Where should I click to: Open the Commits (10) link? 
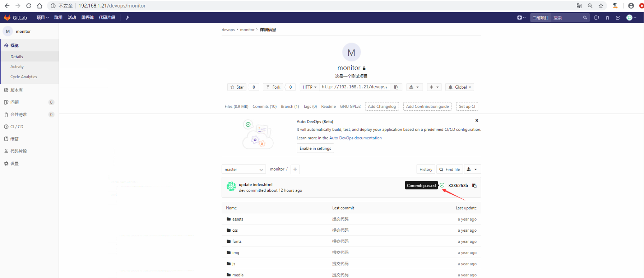pyautogui.click(x=265, y=106)
